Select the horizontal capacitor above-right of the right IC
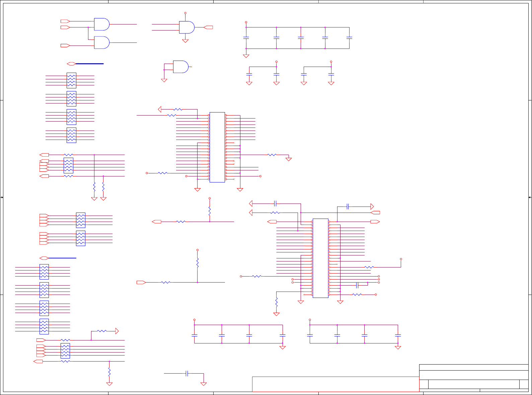Viewport: 532px width, 395px height. 348,207
